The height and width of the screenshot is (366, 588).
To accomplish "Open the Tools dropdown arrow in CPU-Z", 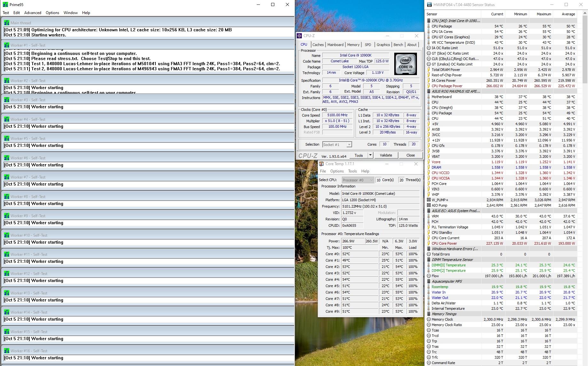I will pos(370,155).
